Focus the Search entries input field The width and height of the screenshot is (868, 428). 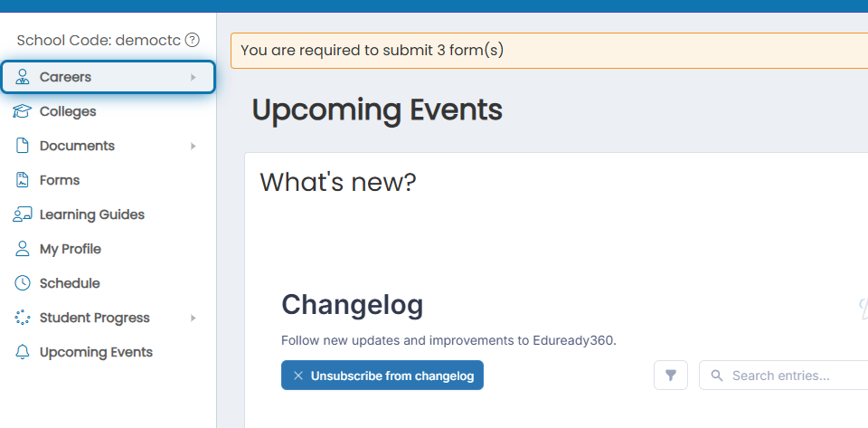[x=783, y=376]
